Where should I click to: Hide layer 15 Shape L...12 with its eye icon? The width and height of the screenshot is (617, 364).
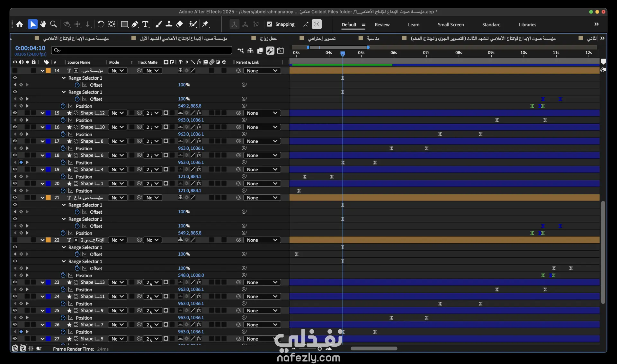[15, 113]
